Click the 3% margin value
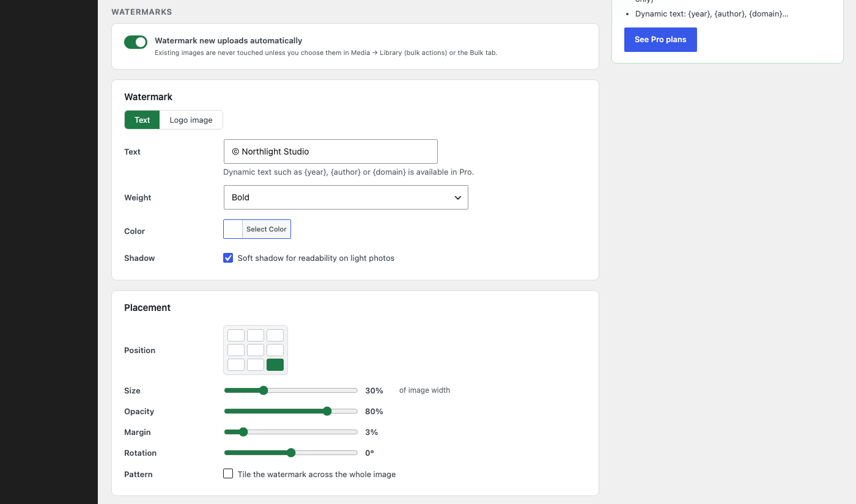The height and width of the screenshot is (504, 856). (372, 432)
